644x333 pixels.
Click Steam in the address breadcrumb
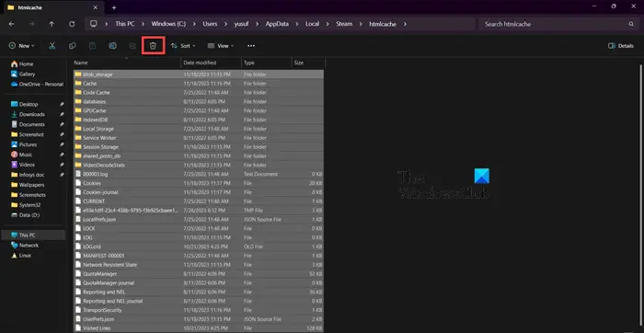pos(344,24)
